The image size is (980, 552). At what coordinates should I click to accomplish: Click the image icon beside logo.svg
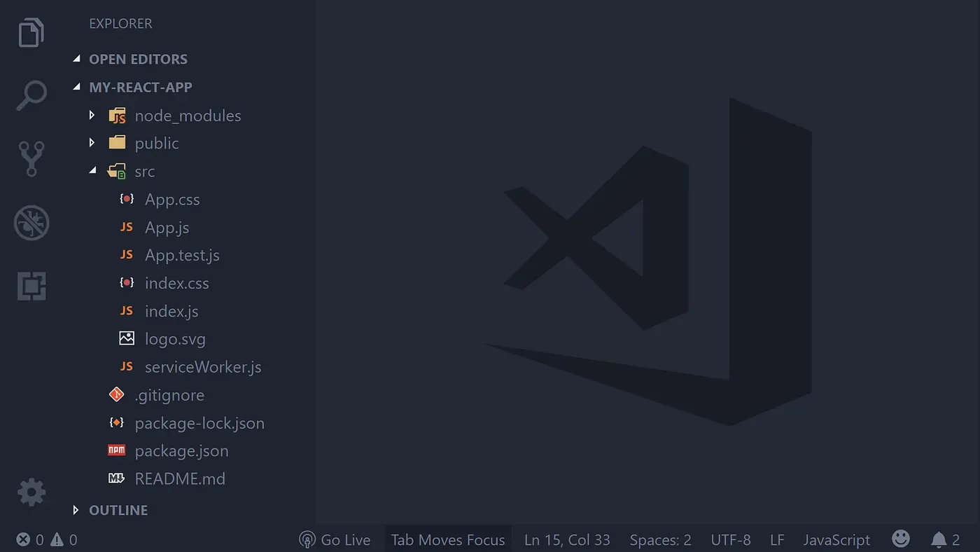[127, 338]
